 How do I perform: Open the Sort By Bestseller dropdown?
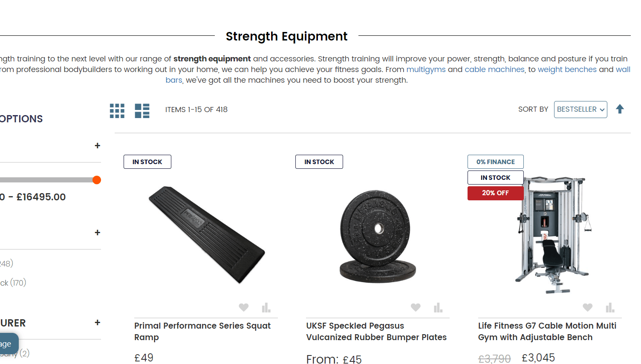(x=580, y=110)
